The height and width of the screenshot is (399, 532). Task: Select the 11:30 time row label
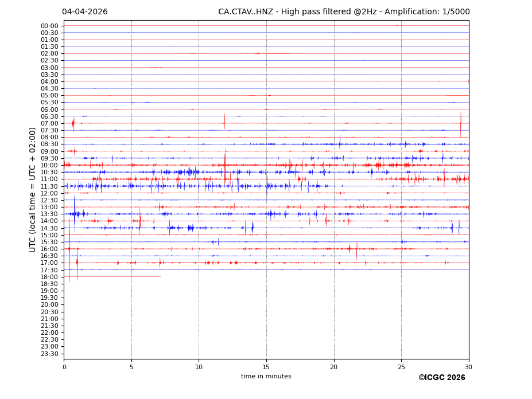[x=49, y=186]
